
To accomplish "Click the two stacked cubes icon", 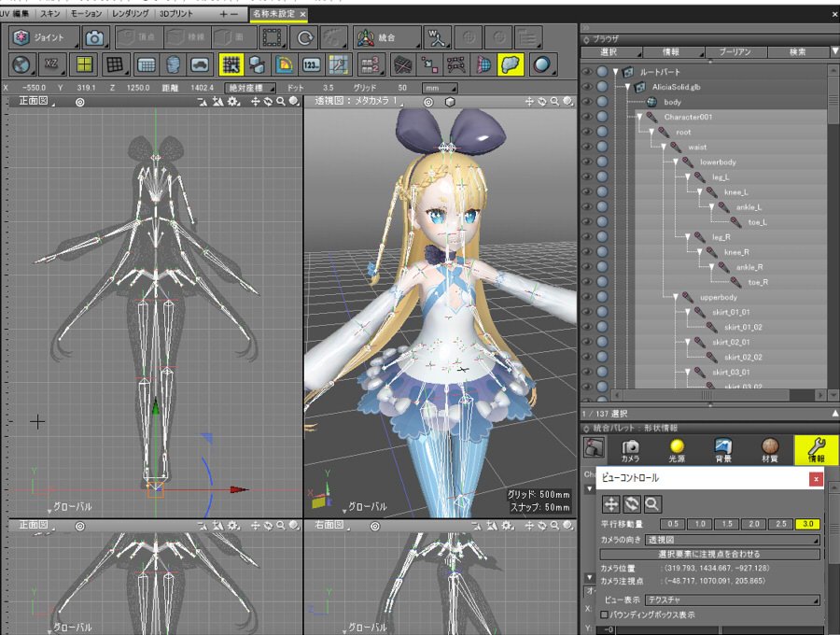I will coord(258,64).
